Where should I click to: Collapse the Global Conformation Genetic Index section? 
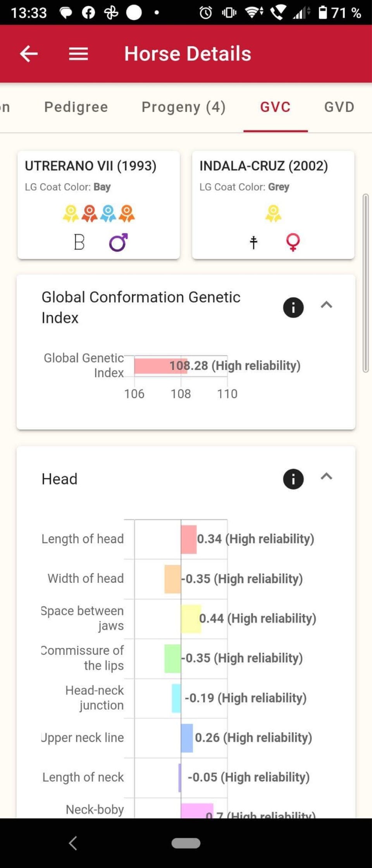pos(326,305)
